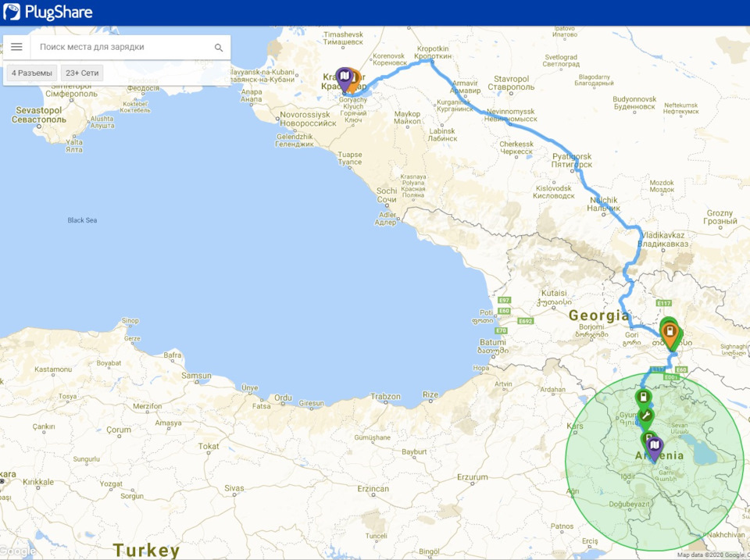Screen dimensions: 750x560
Task: Open the 23+ Сети networks filter
Action: click(82, 73)
